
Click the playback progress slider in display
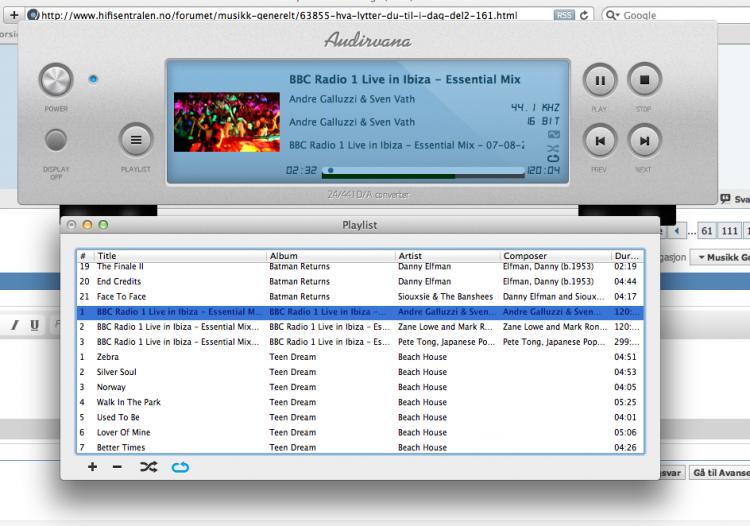[423, 170]
